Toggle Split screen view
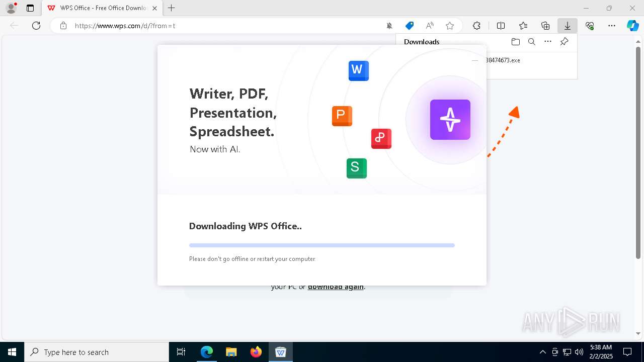Viewport: 644px width, 362px height. coord(501,26)
